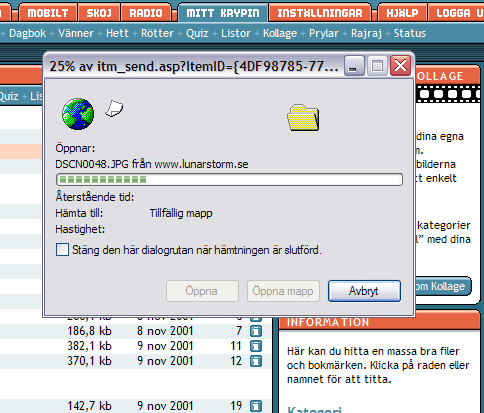Click the Öppna mapp button
The width and height of the screenshot is (484, 413).
click(283, 291)
